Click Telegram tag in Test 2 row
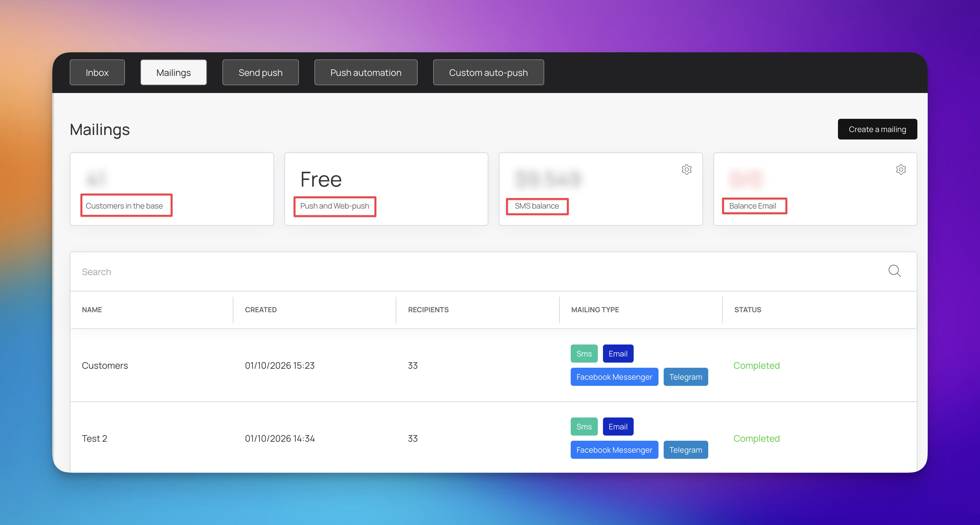This screenshot has height=525, width=980. click(x=685, y=450)
